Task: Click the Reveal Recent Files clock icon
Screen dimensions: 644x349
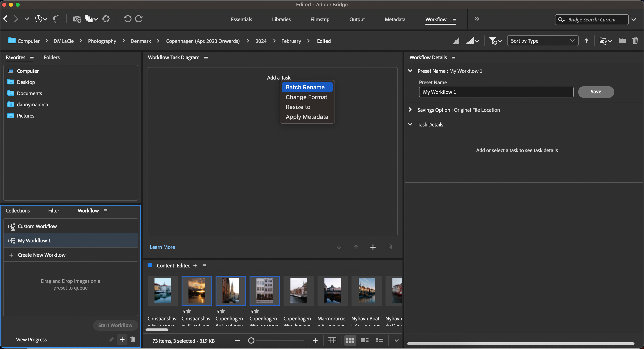Action: (x=38, y=19)
